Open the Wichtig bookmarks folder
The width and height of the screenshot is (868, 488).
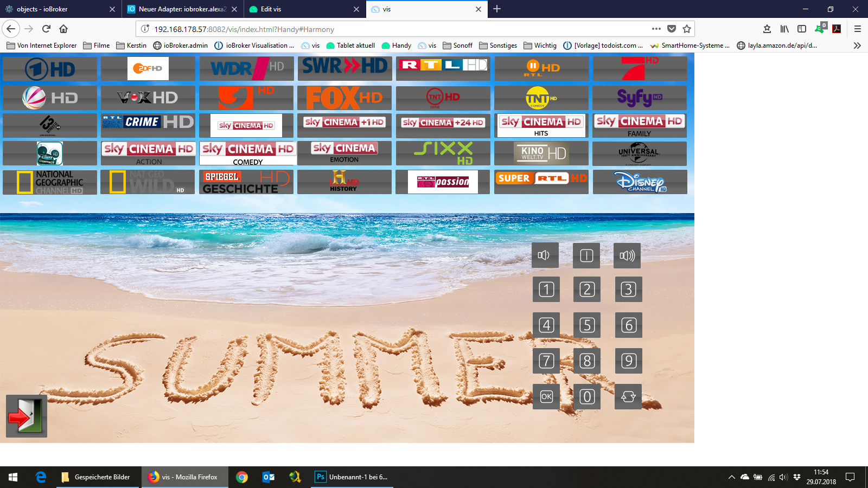pyautogui.click(x=540, y=46)
